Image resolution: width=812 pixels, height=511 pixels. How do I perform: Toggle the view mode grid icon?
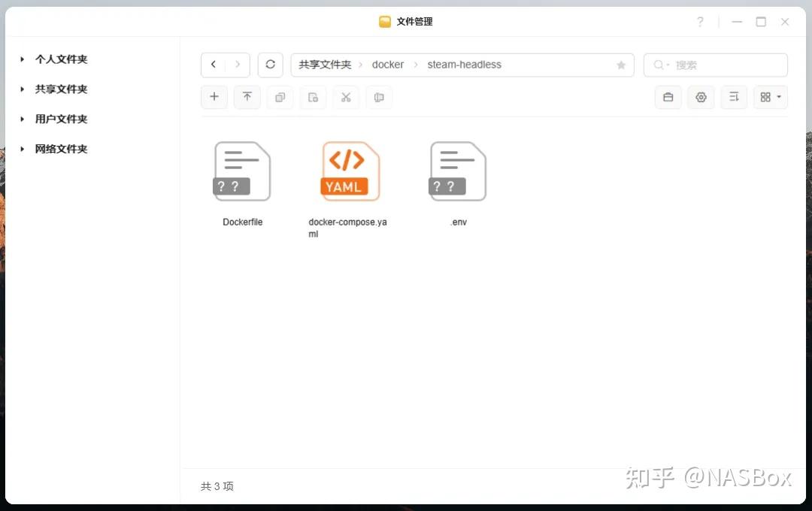[765, 97]
